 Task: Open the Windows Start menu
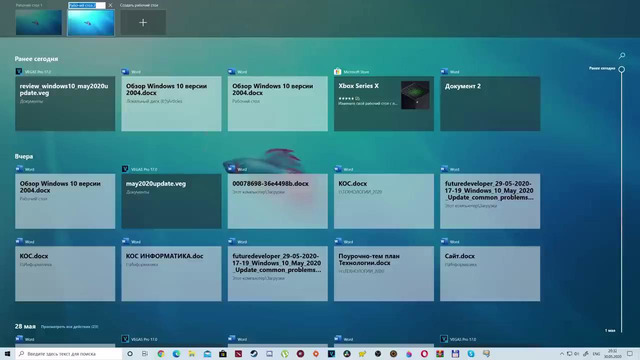click(7, 354)
